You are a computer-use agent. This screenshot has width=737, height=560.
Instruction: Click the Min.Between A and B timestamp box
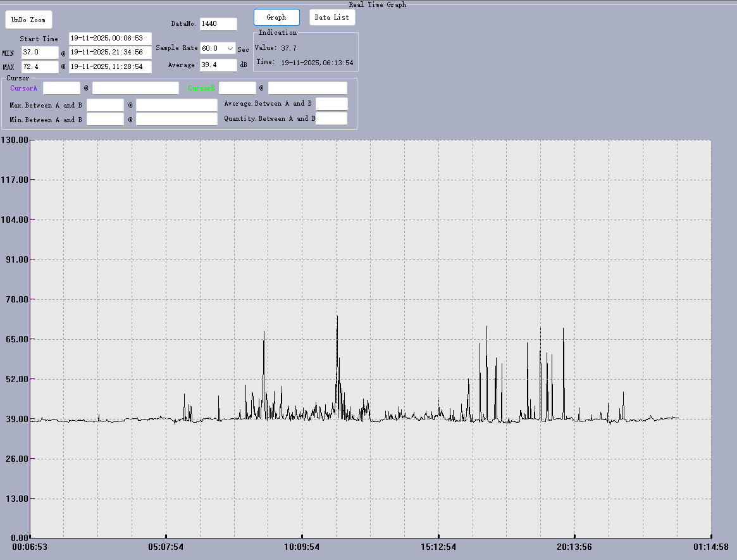[177, 119]
